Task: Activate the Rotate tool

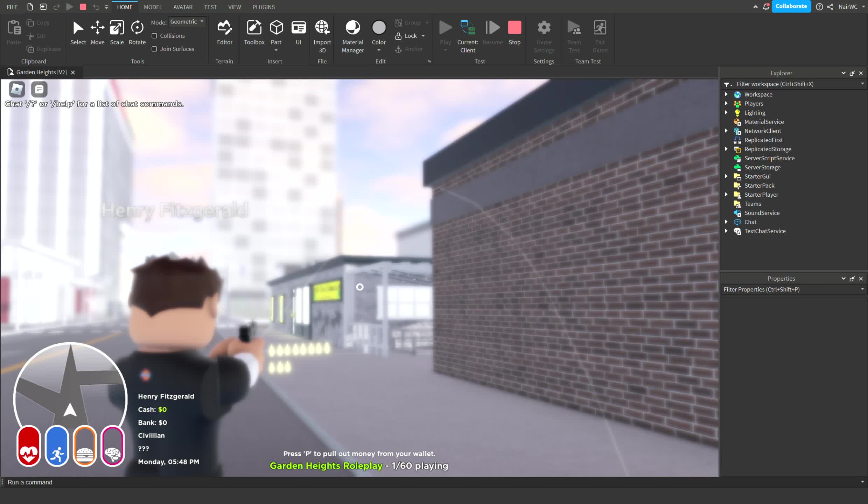Action: [137, 32]
